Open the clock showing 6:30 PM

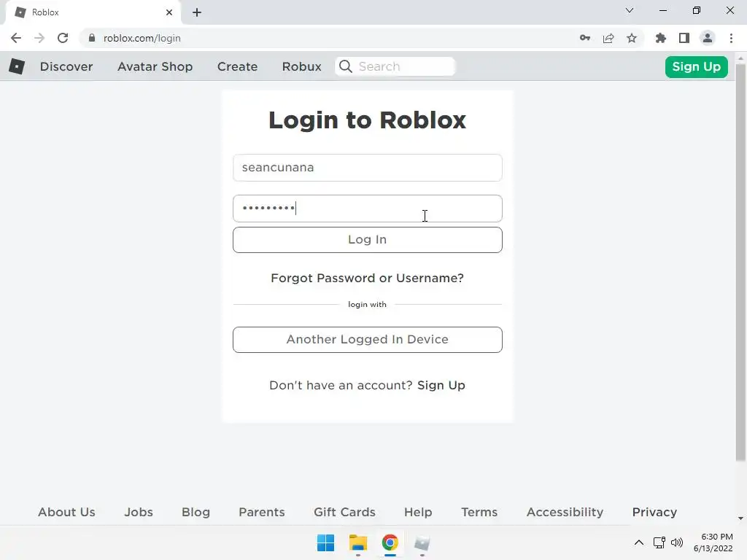point(713,542)
